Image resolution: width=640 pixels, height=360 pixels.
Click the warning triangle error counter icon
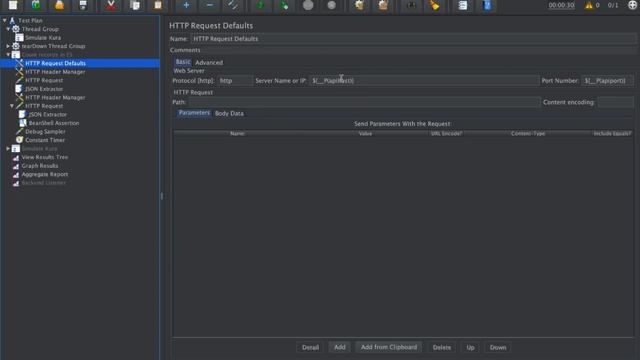(589, 5)
